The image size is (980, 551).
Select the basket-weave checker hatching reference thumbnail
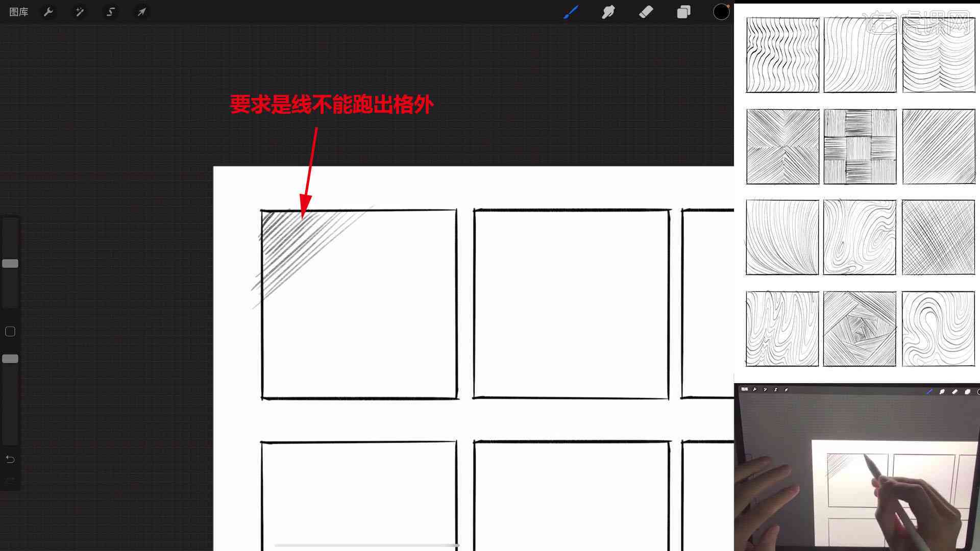point(860,146)
